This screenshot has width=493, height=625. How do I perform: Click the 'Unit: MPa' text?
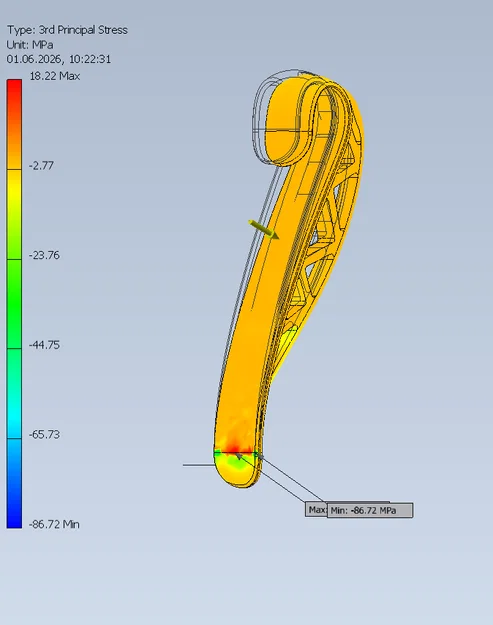(x=30, y=44)
